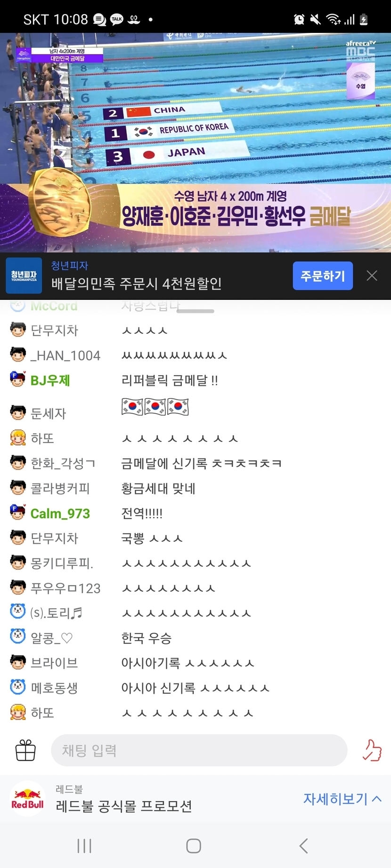Screen dimensions: 391x868
Task: Tap the Red Bull logo icon
Action: click(27, 799)
